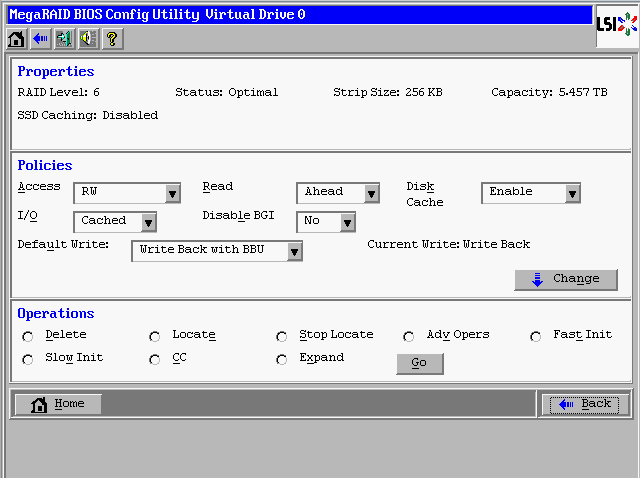640x478 pixels.
Task: Click the Strip Size: 256 KB text
Action: pyautogui.click(x=388, y=92)
